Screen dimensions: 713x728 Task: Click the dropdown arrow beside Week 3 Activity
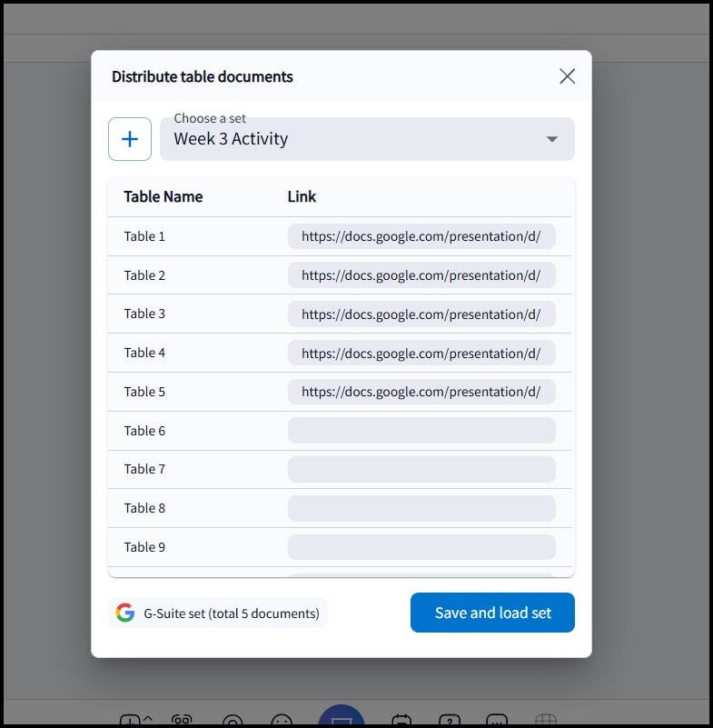[551, 139]
